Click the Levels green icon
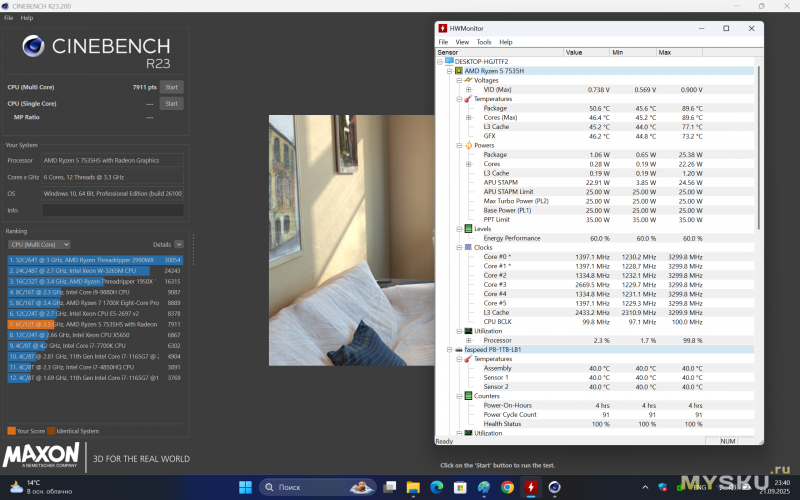The width and height of the screenshot is (800, 500). 468,229
